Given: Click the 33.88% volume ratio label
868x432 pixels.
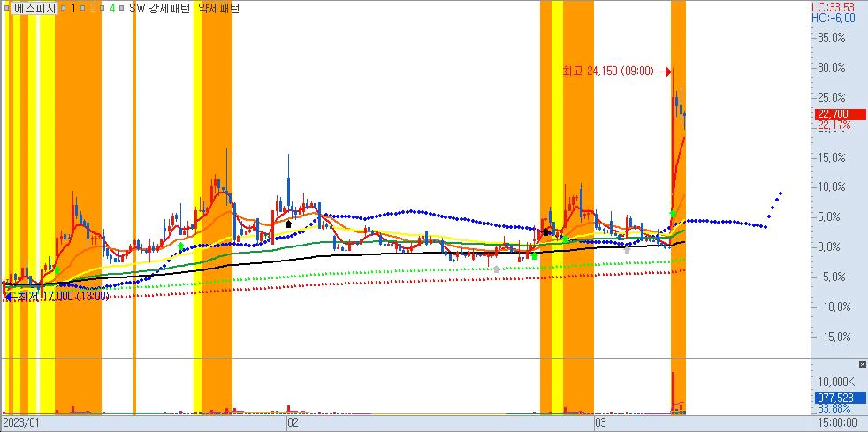Looking at the screenshot, I should pos(834,408).
